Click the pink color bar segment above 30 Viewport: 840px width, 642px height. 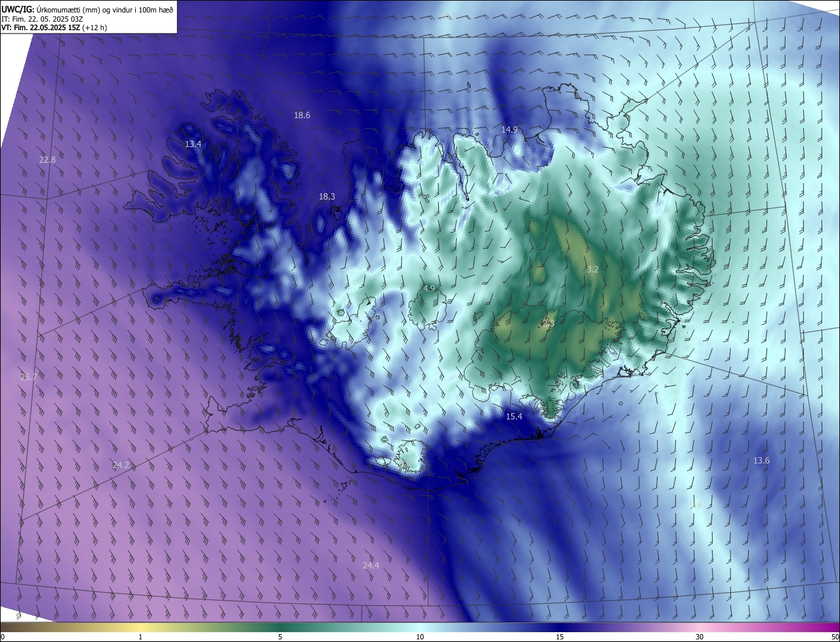coord(700,627)
